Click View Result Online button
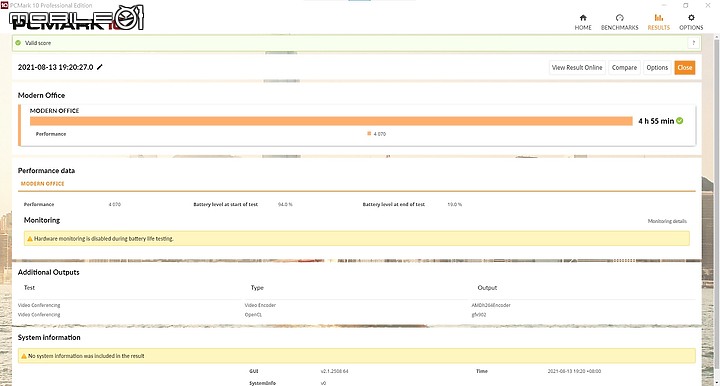 pyautogui.click(x=577, y=67)
